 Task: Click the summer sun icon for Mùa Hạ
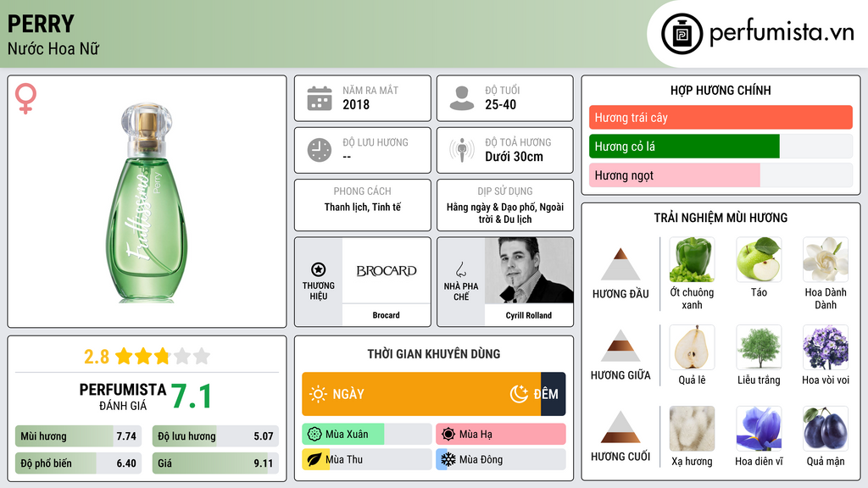point(448,435)
